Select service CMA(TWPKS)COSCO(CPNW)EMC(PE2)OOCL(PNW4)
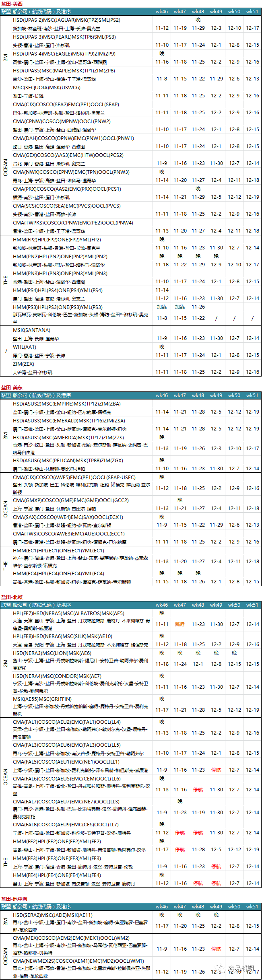262x980 pixels. [x=73, y=222]
